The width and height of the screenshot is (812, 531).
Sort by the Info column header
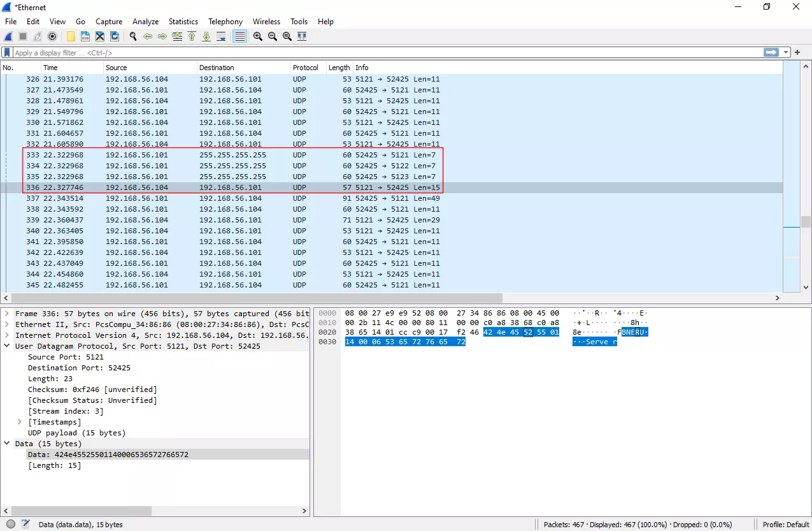[x=567, y=68]
